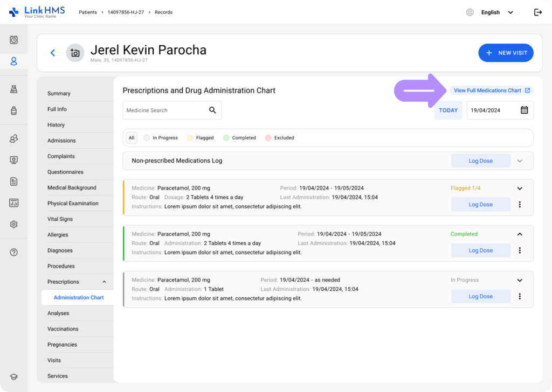Open Vital Signs in the patient menu
Viewport: 552px width, 392px height.
pos(60,219)
